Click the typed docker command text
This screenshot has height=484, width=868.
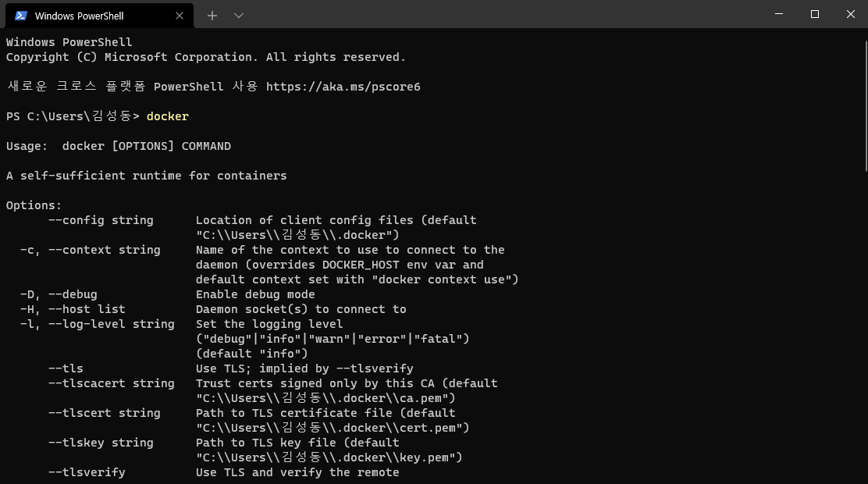point(168,116)
